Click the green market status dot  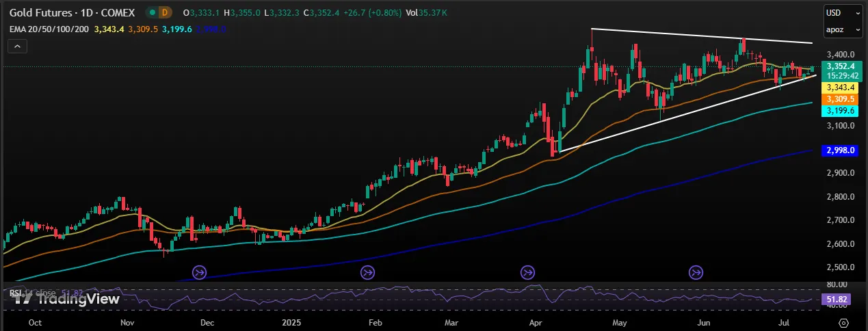[150, 14]
